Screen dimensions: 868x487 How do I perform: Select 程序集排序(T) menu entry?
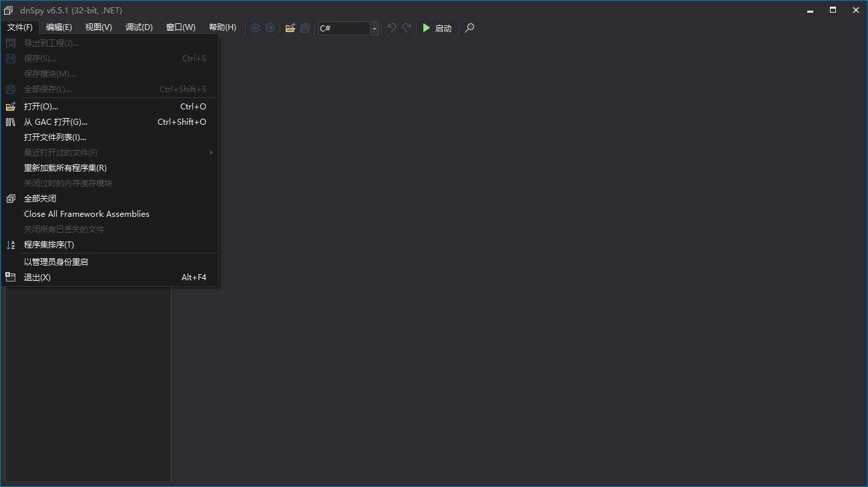coord(111,245)
